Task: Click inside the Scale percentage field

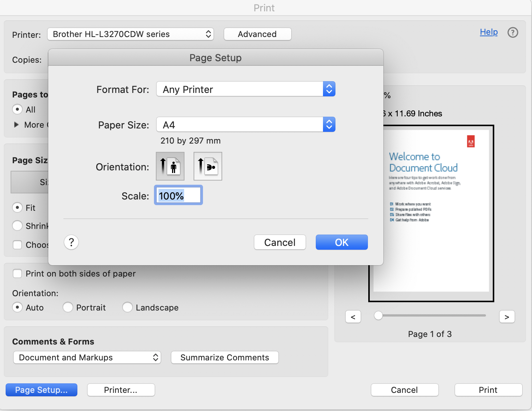Action: pyautogui.click(x=178, y=195)
